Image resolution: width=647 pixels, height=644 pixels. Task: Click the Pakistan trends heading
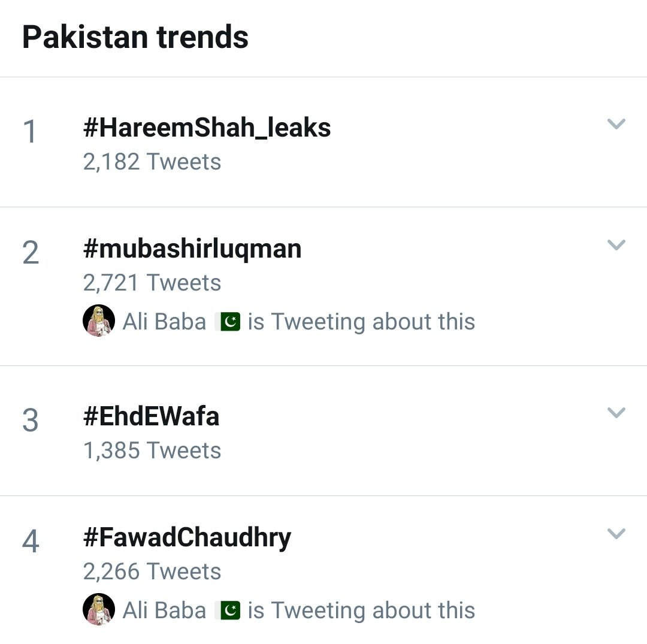point(135,37)
